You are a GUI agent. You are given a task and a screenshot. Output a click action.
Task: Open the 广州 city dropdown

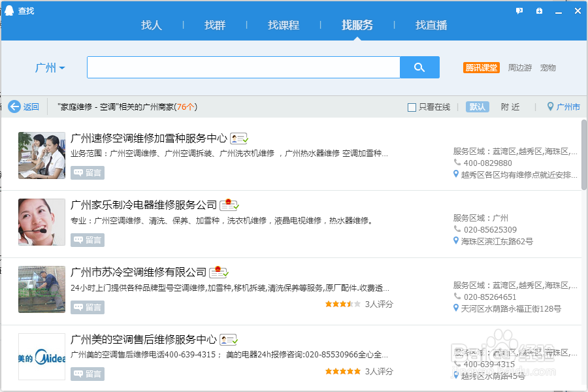(x=50, y=68)
